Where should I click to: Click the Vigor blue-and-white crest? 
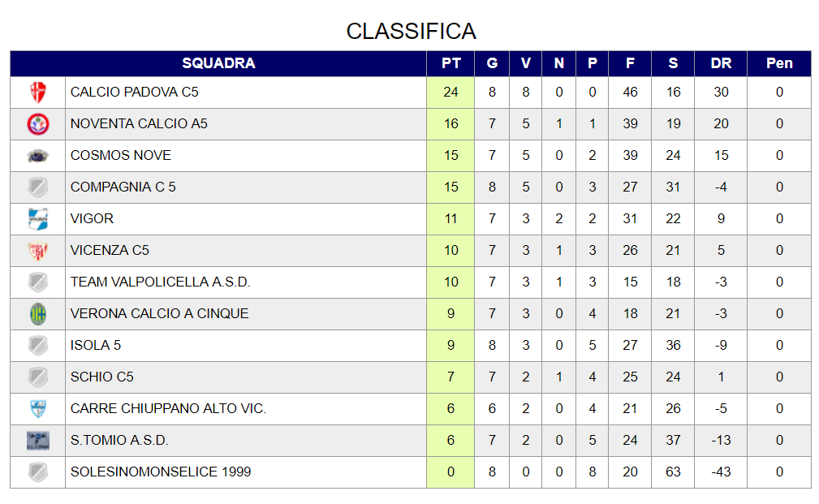38,219
